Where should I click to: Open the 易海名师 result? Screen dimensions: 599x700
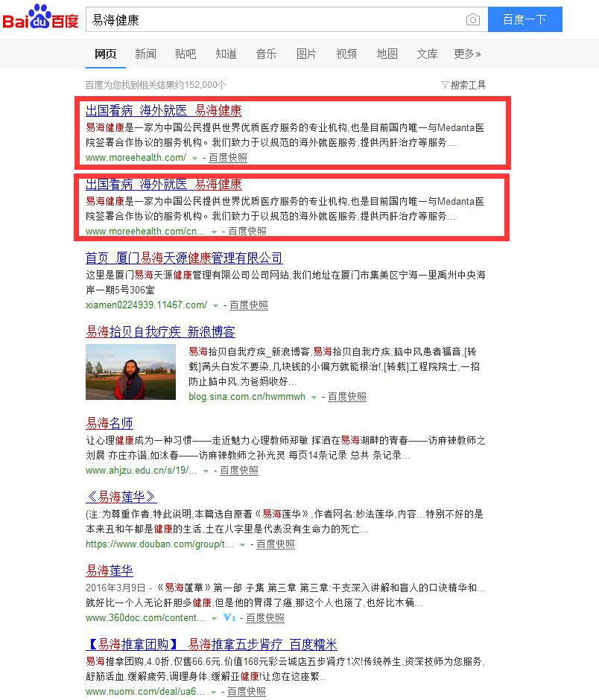click(x=110, y=423)
